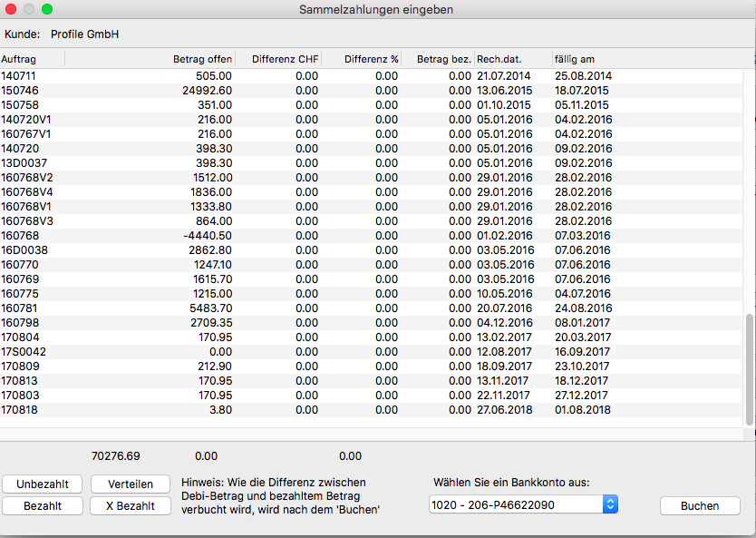Click the Bezahlt button
The height and width of the screenshot is (538, 756).
tap(43, 505)
